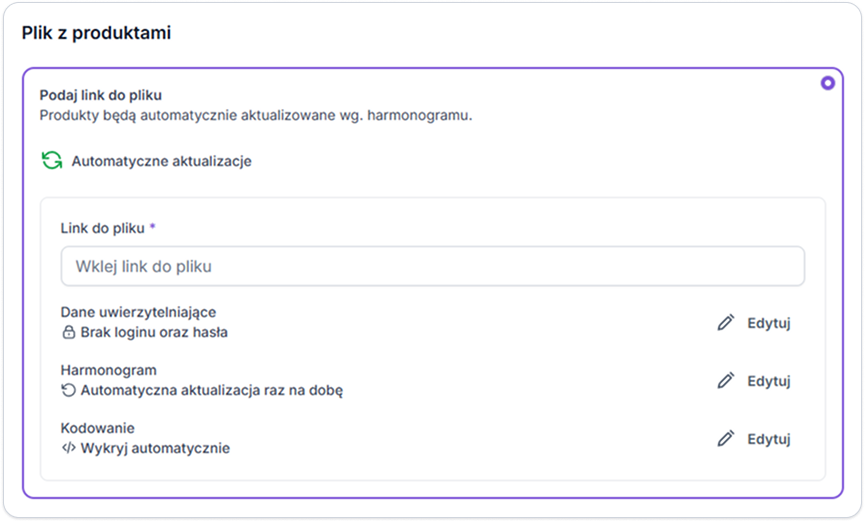Click the green automatic updates sync icon
Viewport: 865px width, 522px height.
52,161
